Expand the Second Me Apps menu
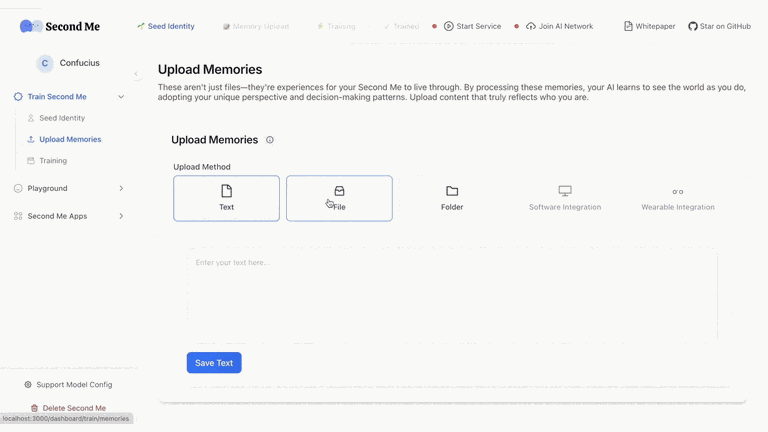768x432 pixels. [121, 216]
